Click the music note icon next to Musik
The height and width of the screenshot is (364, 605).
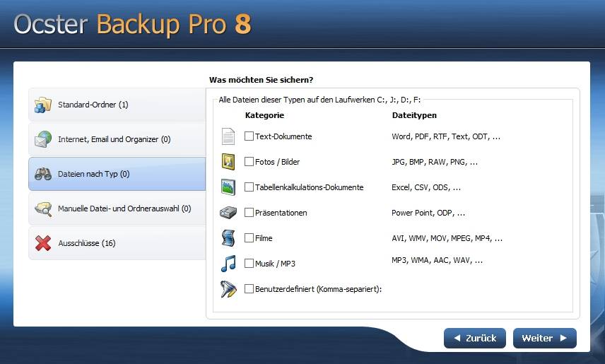(x=228, y=263)
